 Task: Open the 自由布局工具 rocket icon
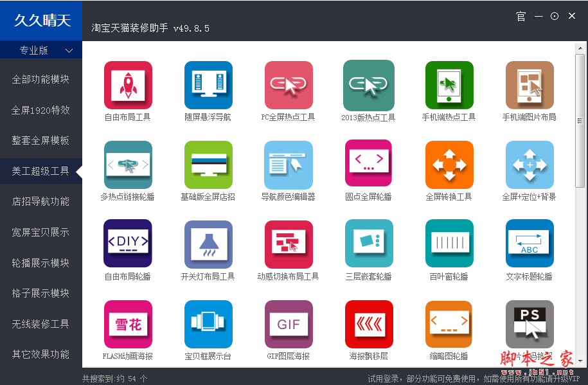(x=128, y=85)
